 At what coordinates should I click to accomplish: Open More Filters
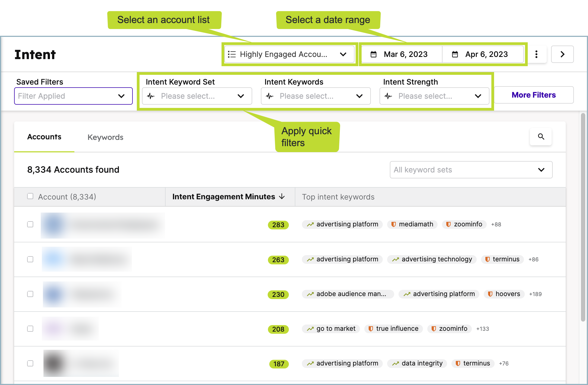pos(534,95)
